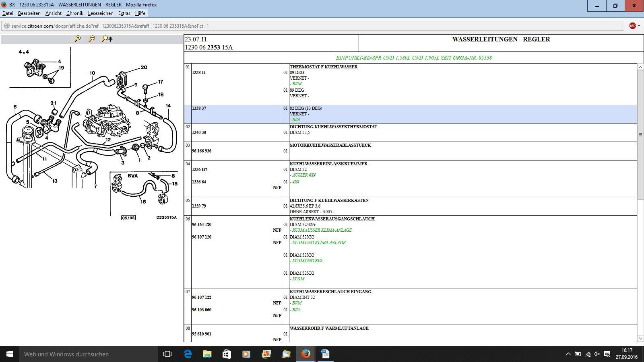The image size is (644, 362).
Task: Click the parts list scrollbar up arrow
Action: [640, 67]
